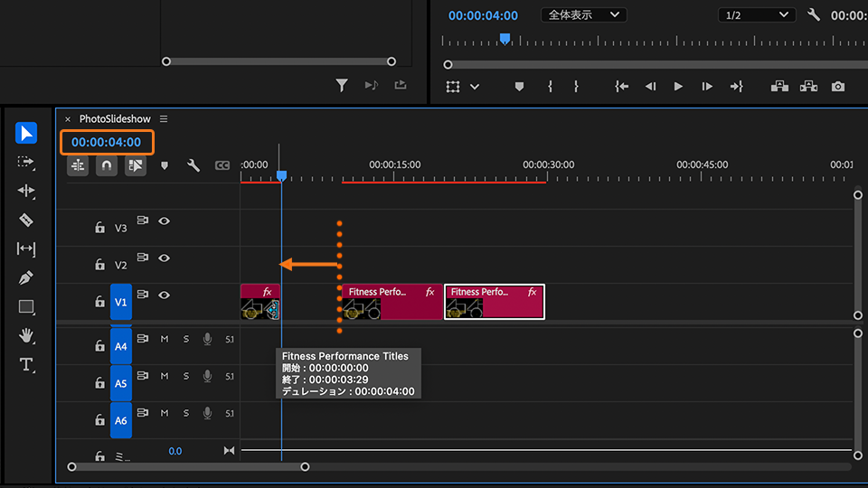Target the A5 audio track
868x488 pixels.
point(120,383)
